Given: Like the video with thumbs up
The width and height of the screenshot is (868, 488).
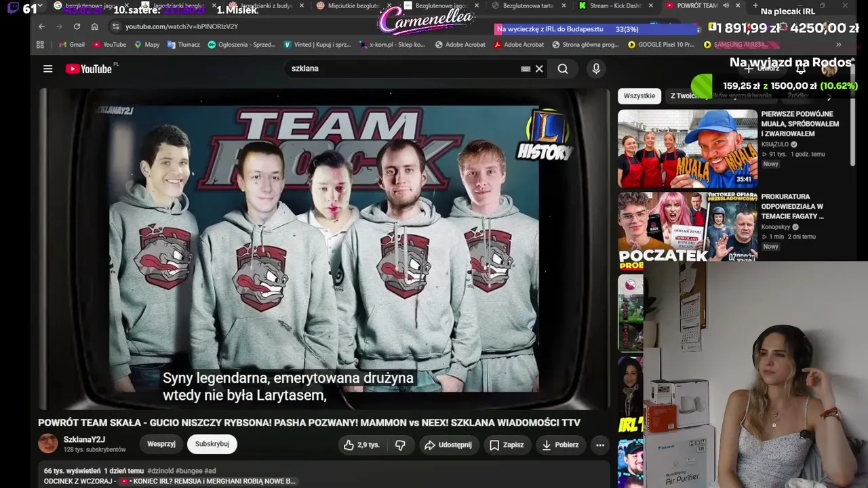Looking at the screenshot, I should click(x=363, y=445).
